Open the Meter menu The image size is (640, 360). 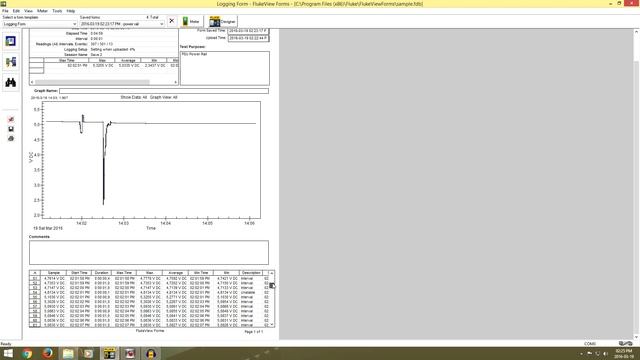[x=42, y=11]
